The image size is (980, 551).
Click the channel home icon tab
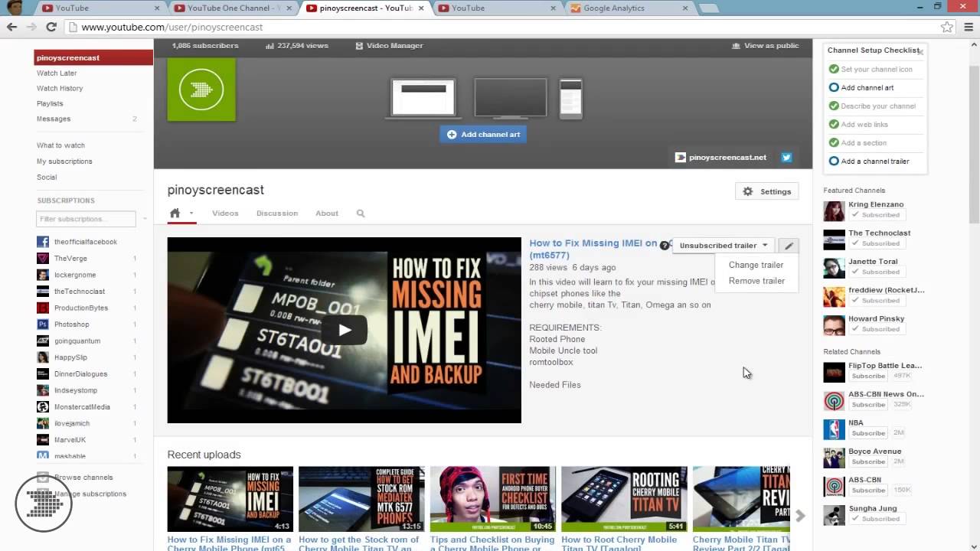tap(175, 214)
